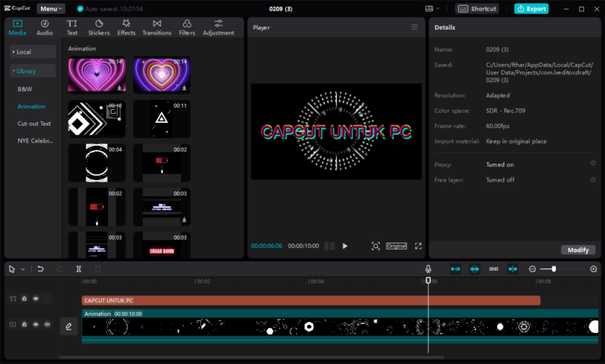Hide the Animation video track
Viewport: 605px width, 364px height.
36,324
